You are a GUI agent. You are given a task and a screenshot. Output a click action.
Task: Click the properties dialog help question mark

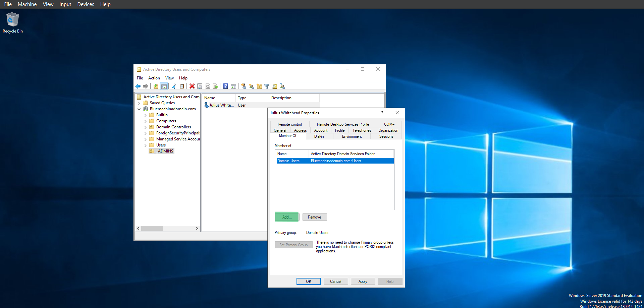click(x=382, y=113)
